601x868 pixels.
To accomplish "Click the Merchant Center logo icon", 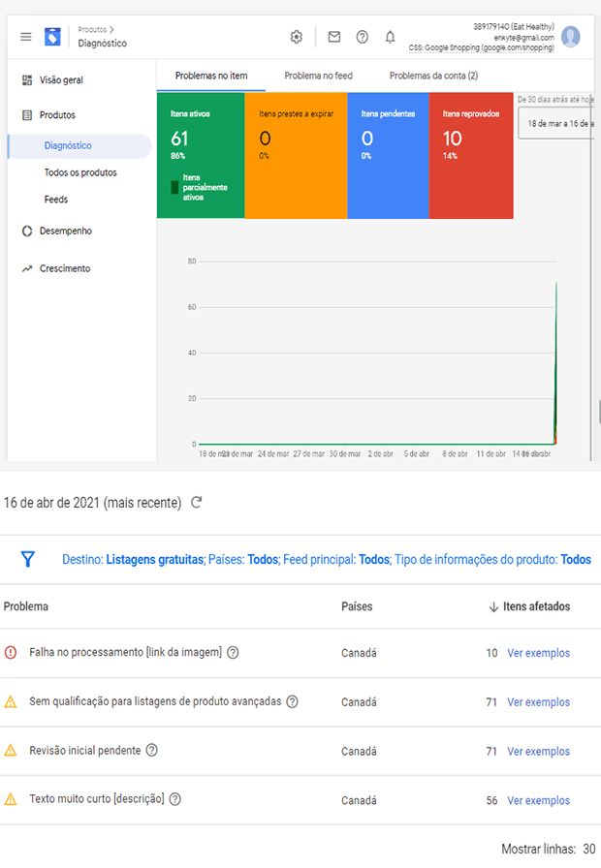I will (52, 37).
